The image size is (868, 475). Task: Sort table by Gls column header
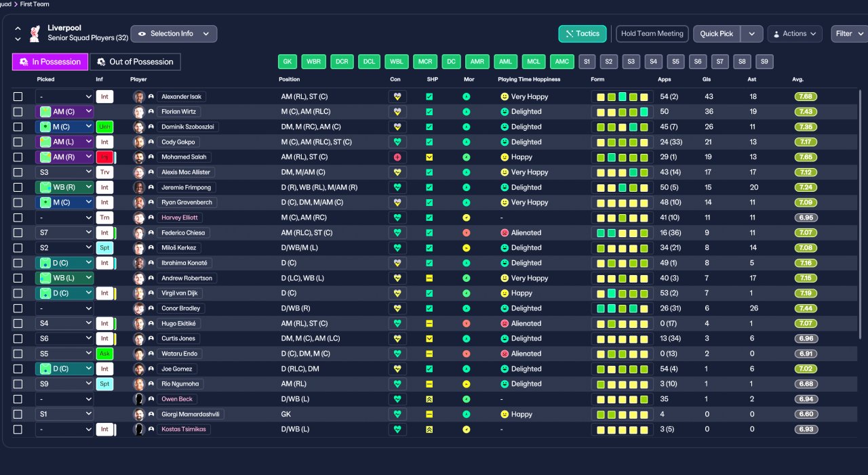(707, 79)
